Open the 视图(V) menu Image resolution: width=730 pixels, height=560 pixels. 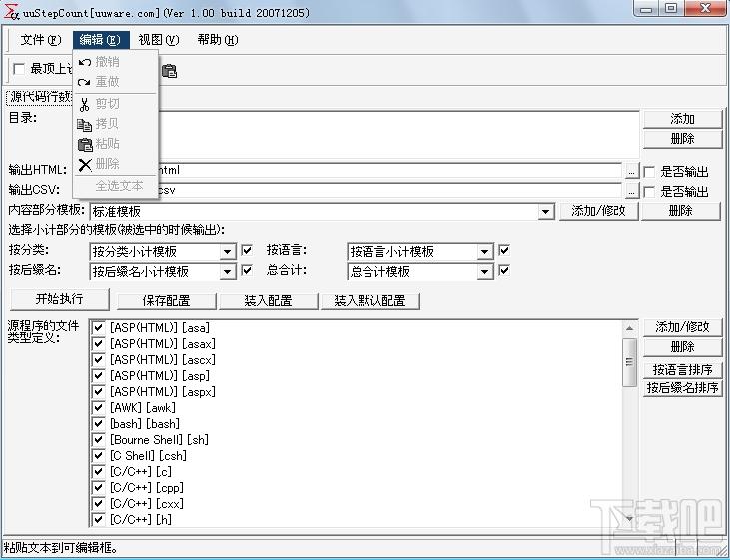point(159,40)
